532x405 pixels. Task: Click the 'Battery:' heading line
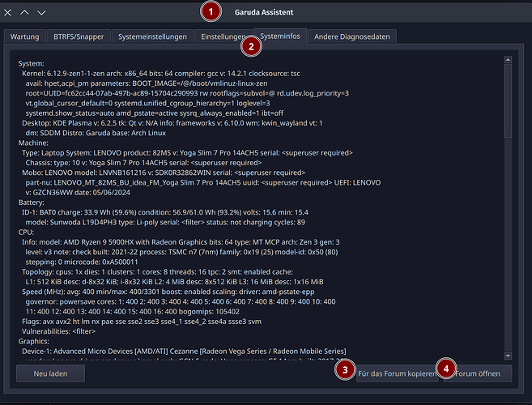coord(32,202)
